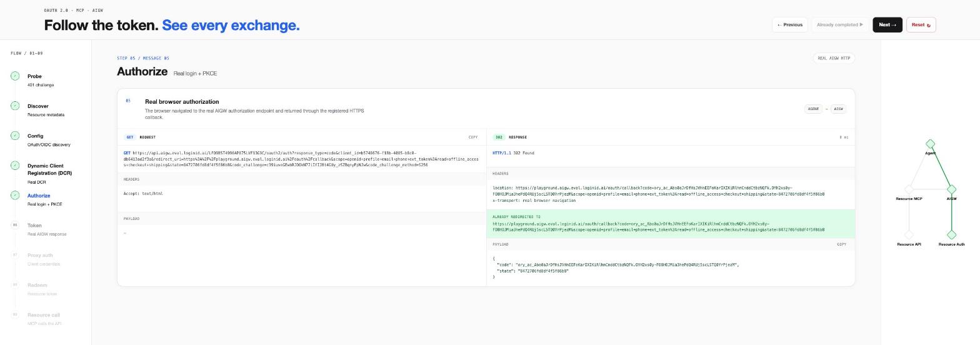Open the Resource call step

pos(44,319)
